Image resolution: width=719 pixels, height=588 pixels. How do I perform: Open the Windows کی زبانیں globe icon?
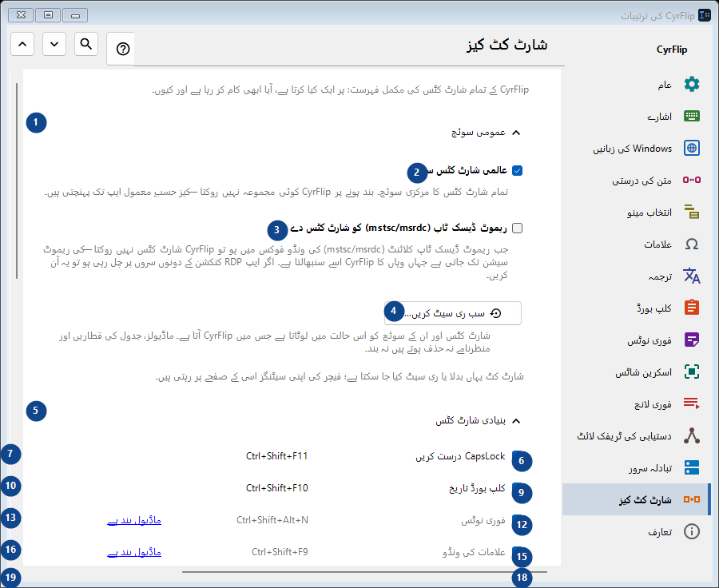click(x=692, y=148)
